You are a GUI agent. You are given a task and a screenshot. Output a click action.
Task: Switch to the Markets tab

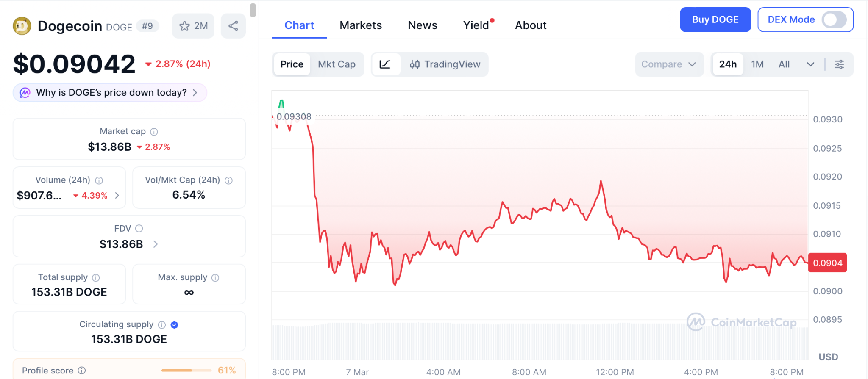361,25
